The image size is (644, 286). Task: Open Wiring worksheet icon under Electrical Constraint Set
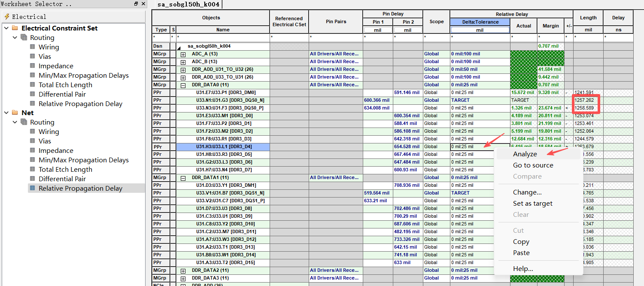point(33,47)
